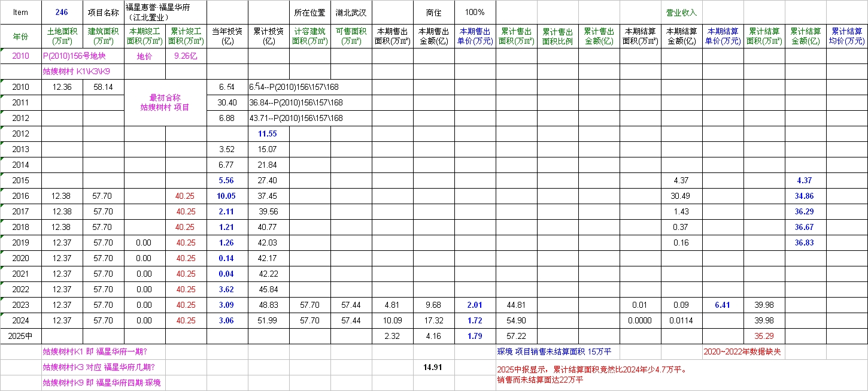
Task: Select the 2023 cumulative sold area '44.81'
Action: click(x=517, y=305)
